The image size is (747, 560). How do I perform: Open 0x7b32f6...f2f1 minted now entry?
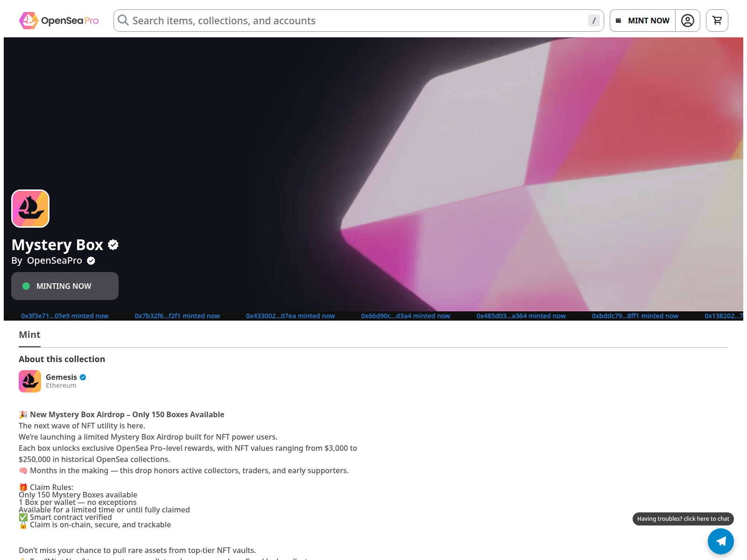point(177,316)
